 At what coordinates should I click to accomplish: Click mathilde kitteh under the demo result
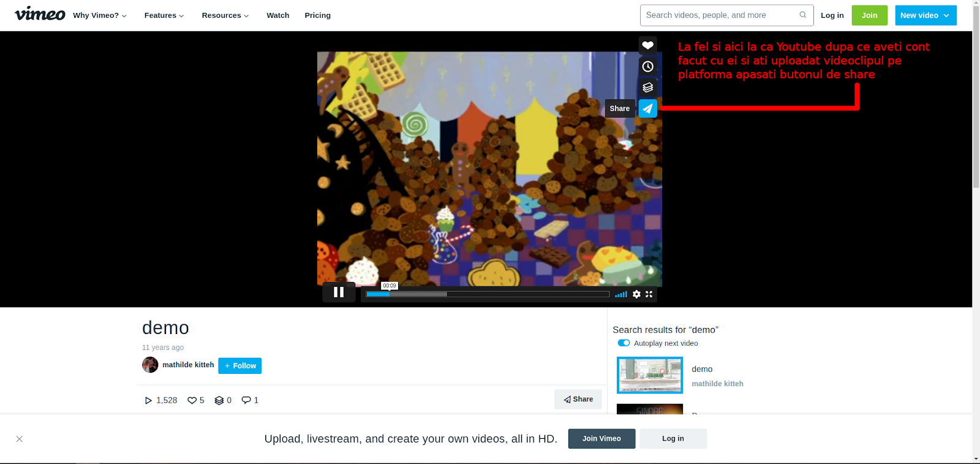tap(717, 384)
